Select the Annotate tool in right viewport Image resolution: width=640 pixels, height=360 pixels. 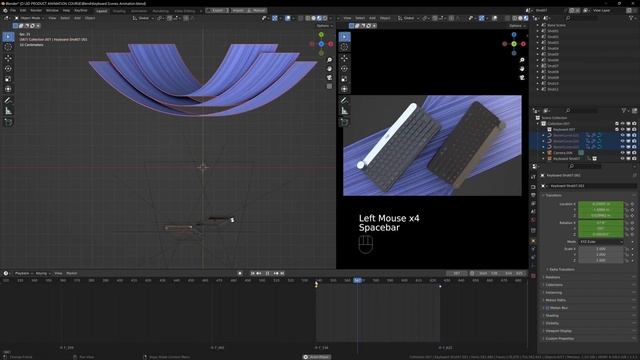(344, 100)
